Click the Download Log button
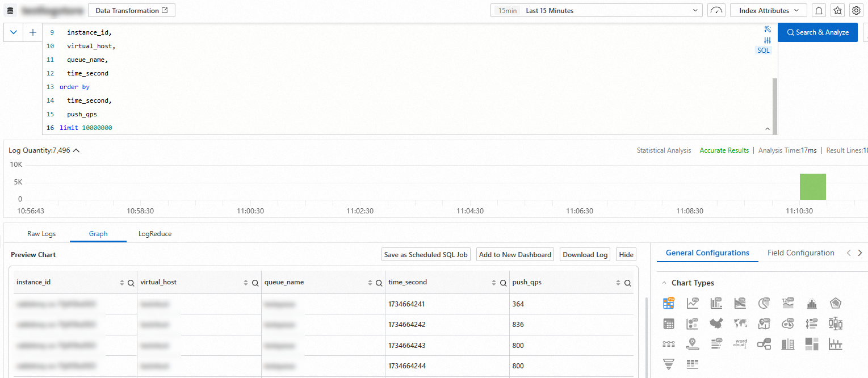Viewport: 868px width, 378px height. point(585,255)
